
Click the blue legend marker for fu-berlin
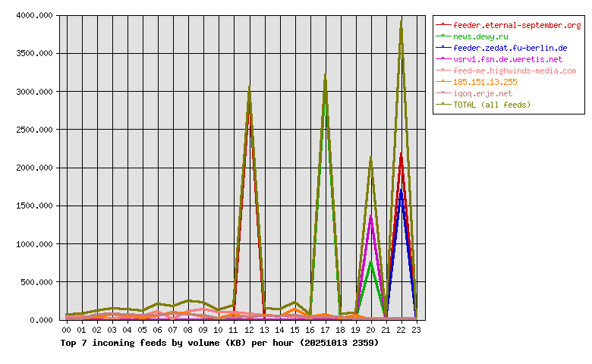coord(443,48)
